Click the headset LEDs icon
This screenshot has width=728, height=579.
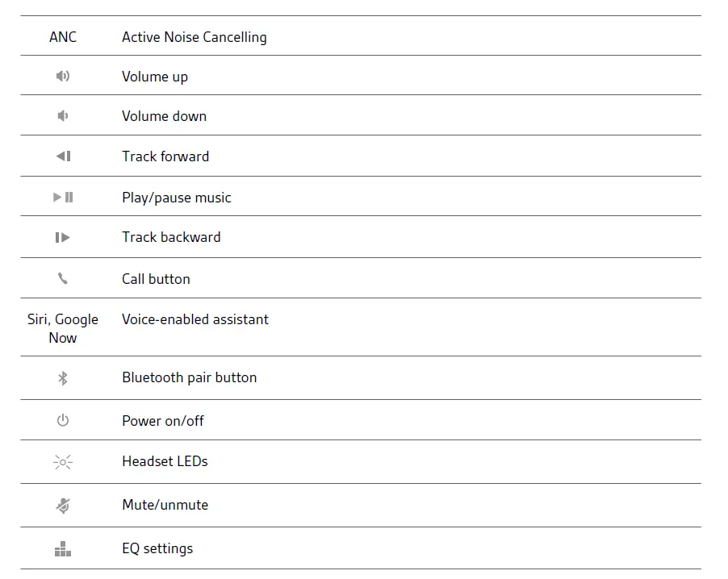point(63,462)
